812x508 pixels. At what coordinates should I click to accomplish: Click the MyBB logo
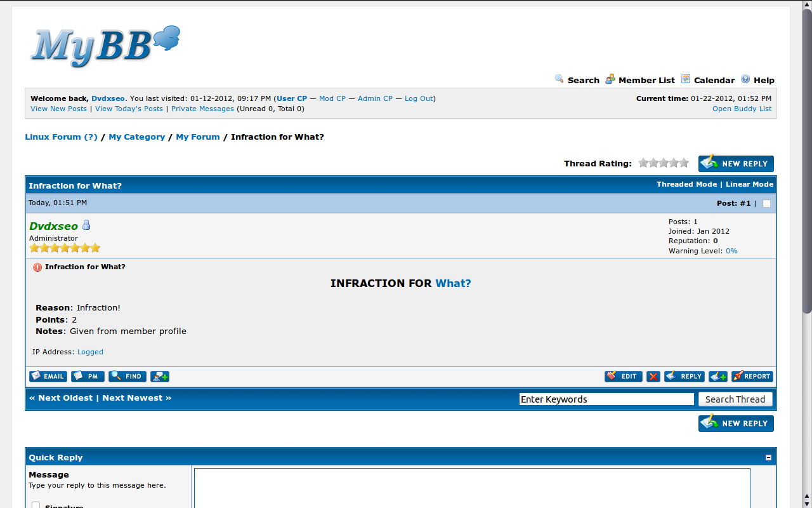tap(105, 46)
